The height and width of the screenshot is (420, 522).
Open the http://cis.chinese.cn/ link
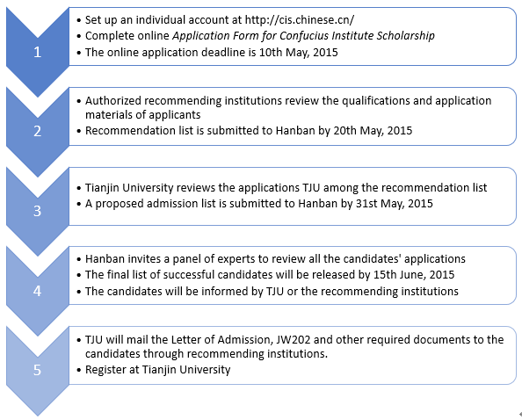(x=300, y=20)
